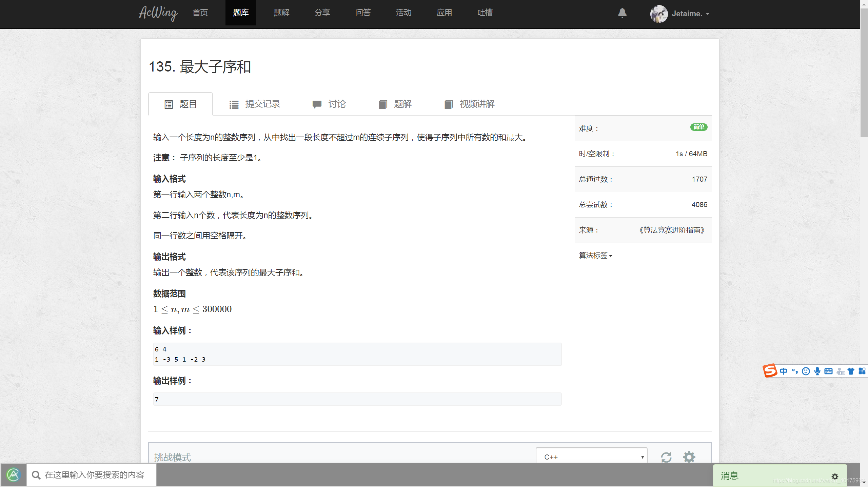Screen dimensions: 868x487
Task: Reset the code editor with the refresh icon
Action: coord(666,457)
